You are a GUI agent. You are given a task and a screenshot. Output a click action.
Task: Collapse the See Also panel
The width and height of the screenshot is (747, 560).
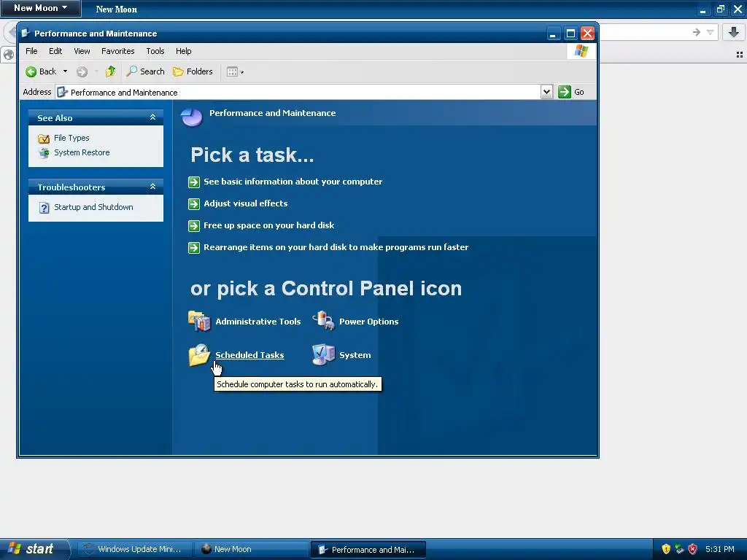click(x=153, y=117)
